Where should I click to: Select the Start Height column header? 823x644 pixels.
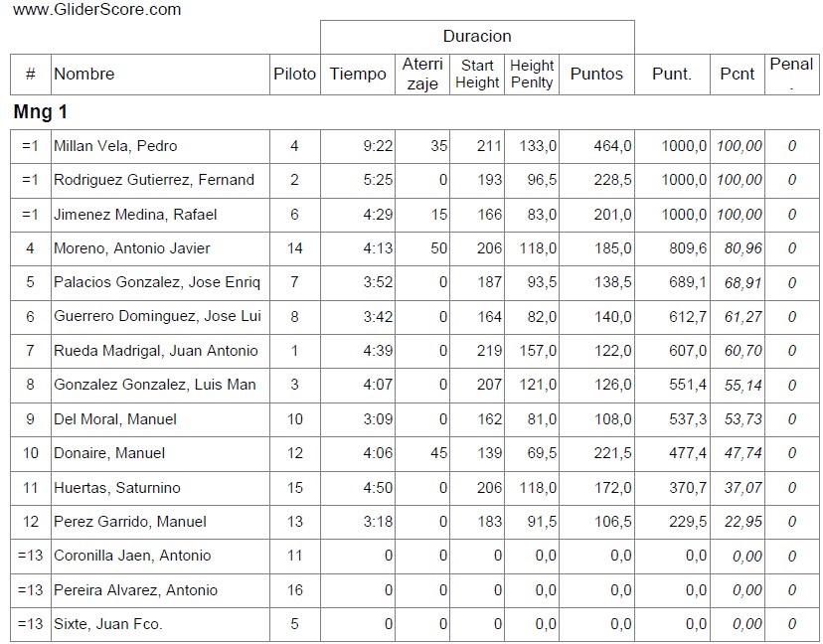point(477,75)
